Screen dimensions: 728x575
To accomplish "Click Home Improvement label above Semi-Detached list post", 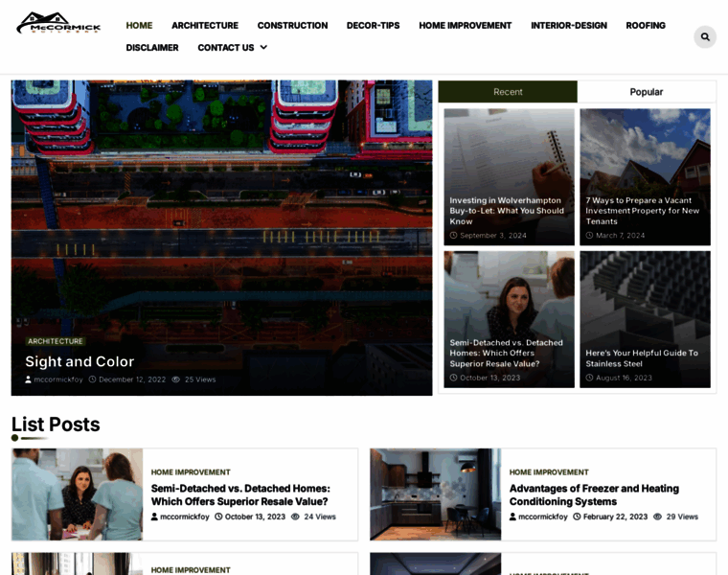I will coord(191,471).
